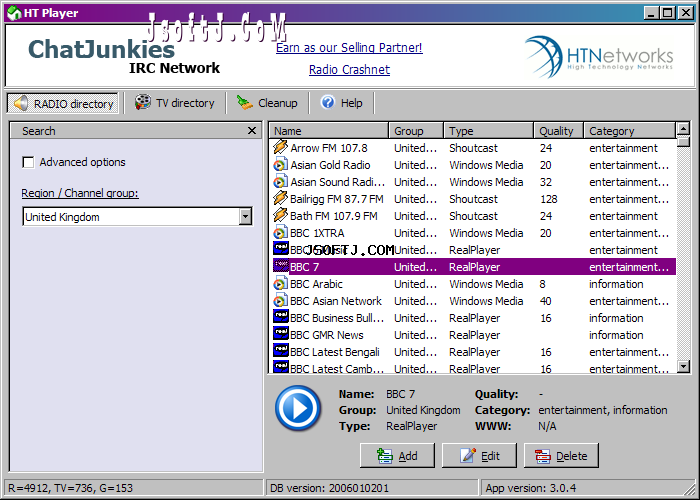
Task: Sort the list by Quality column
Action: [559, 130]
